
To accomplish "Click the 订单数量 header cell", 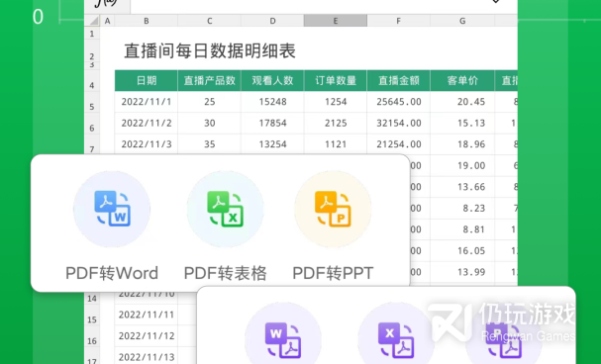I will (336, 80).
